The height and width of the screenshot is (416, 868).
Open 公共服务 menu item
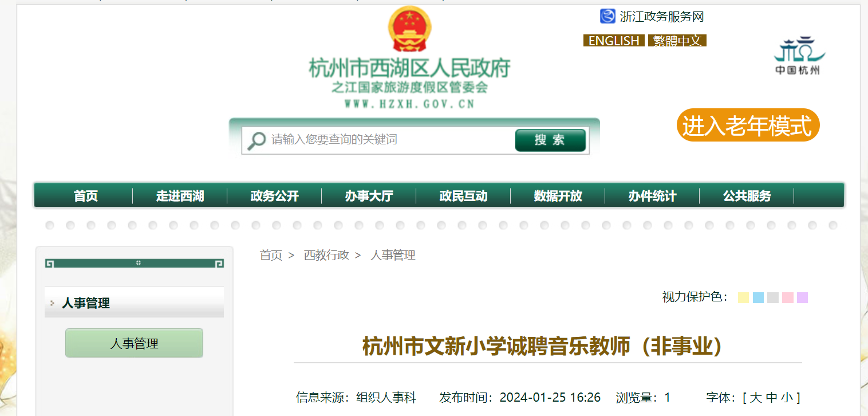click(747, 196)
